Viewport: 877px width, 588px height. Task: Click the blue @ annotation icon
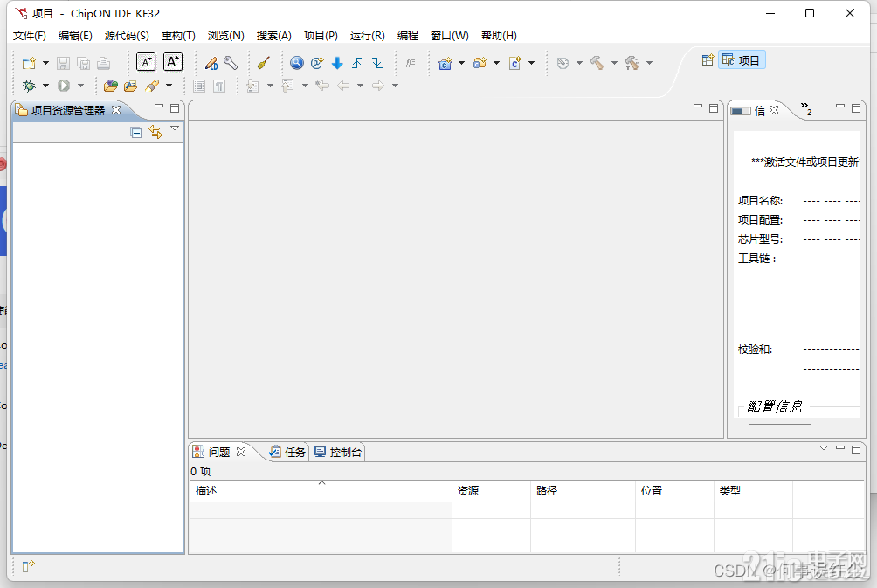coord(317,63)
